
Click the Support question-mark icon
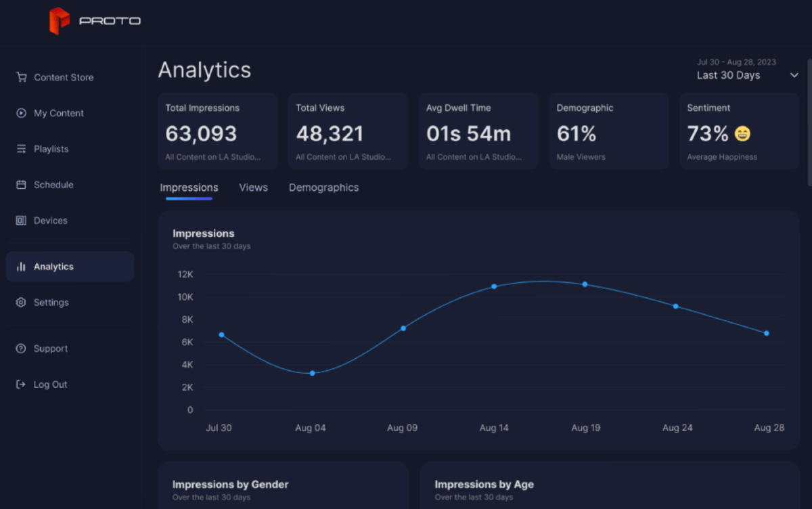click(x=20, y=348)
